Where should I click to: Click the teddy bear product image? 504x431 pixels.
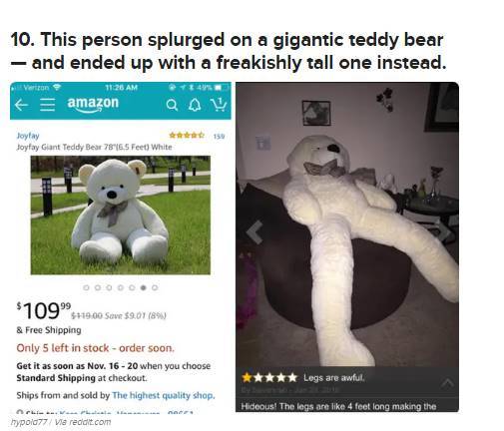point(121,215)
